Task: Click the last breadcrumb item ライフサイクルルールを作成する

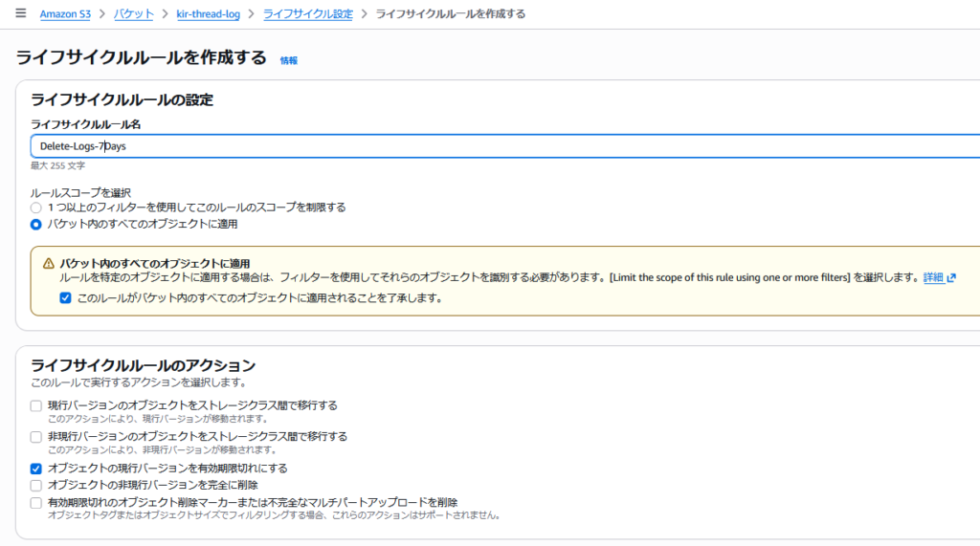Action: (x=450, y=14)
